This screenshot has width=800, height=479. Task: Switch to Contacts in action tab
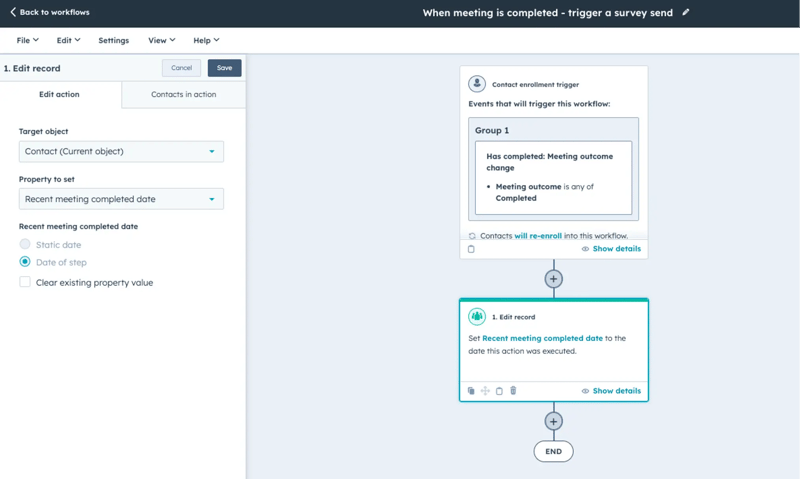pyautogui.click(x=184, y=94)
